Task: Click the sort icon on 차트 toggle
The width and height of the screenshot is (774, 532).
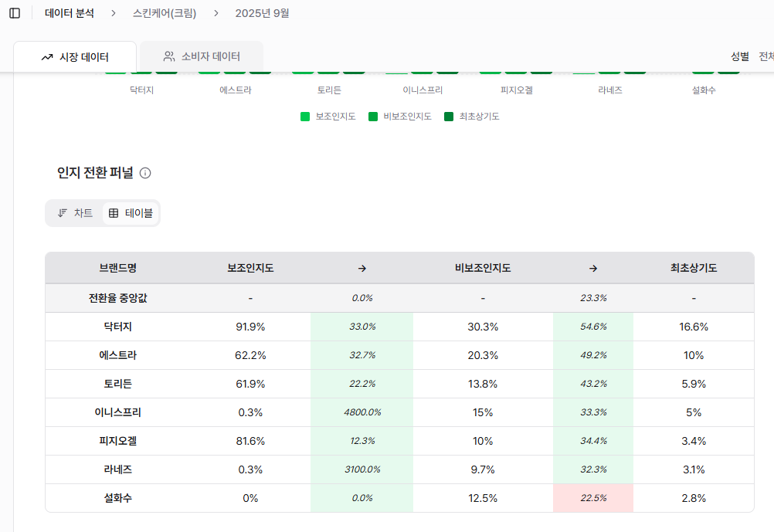Action: [63, 213]
